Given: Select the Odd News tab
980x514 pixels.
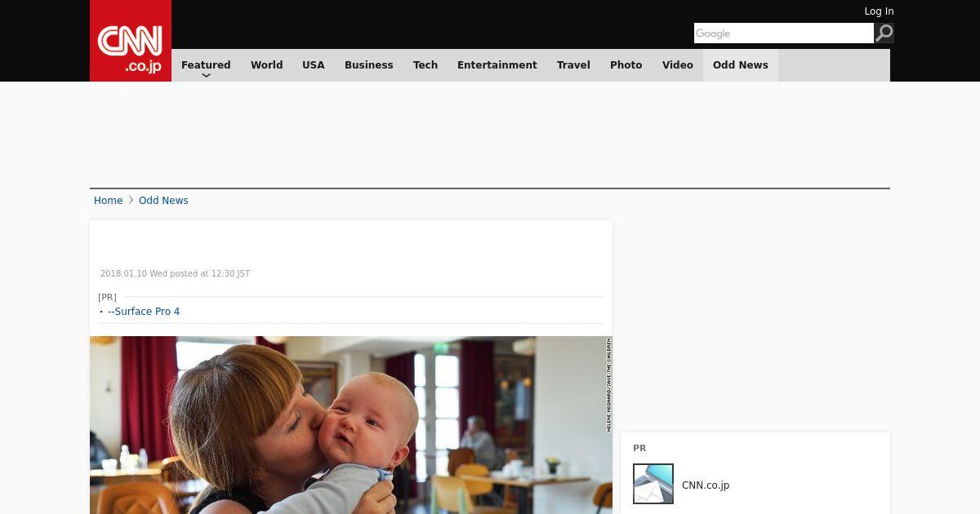Looking at the screenshot, I should coord(741,65).
